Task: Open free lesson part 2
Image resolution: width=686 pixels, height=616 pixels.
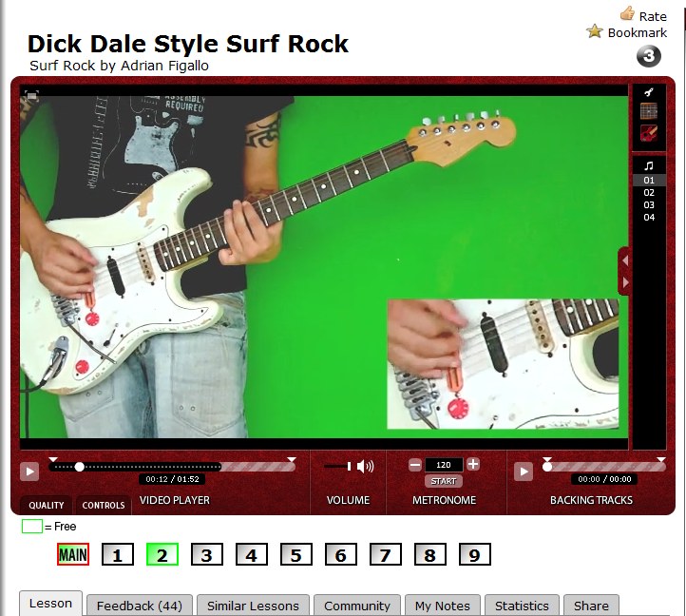Action: 162,555
